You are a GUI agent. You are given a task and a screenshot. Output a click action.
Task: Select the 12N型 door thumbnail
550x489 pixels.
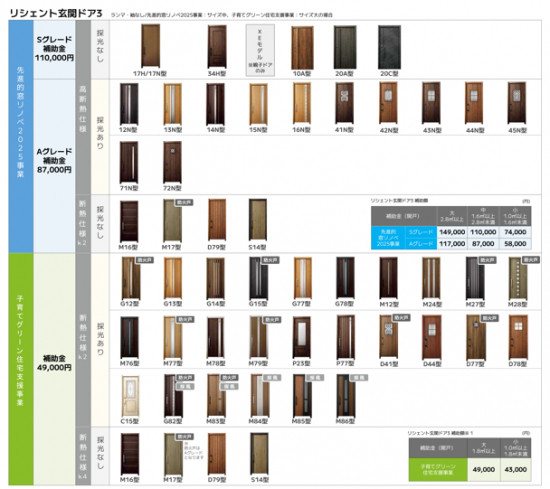coord(129,104)
